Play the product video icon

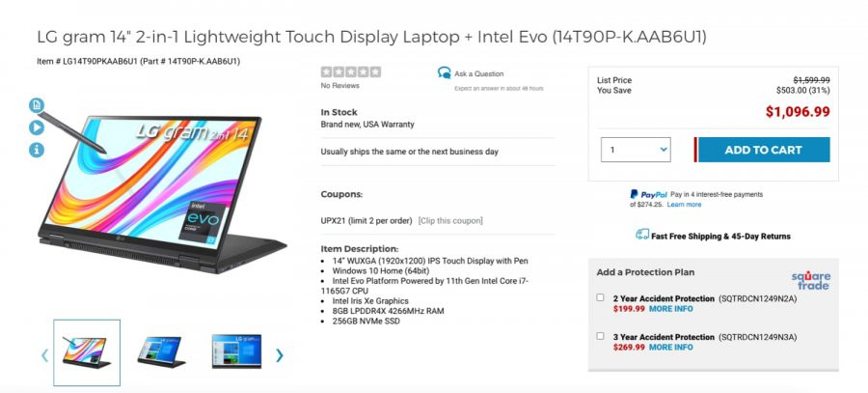37,127
